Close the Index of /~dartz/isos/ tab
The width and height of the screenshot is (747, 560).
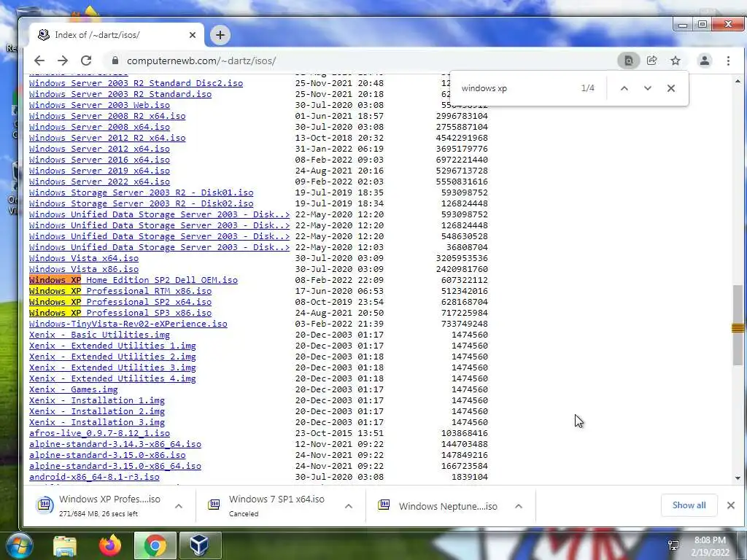[x=192, y=35]
